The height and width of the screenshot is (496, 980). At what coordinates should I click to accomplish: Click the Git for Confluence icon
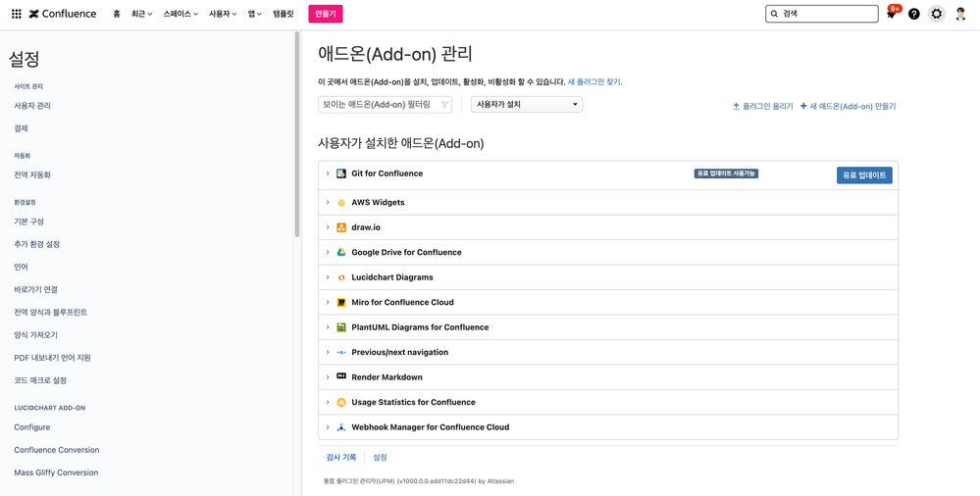341,174
